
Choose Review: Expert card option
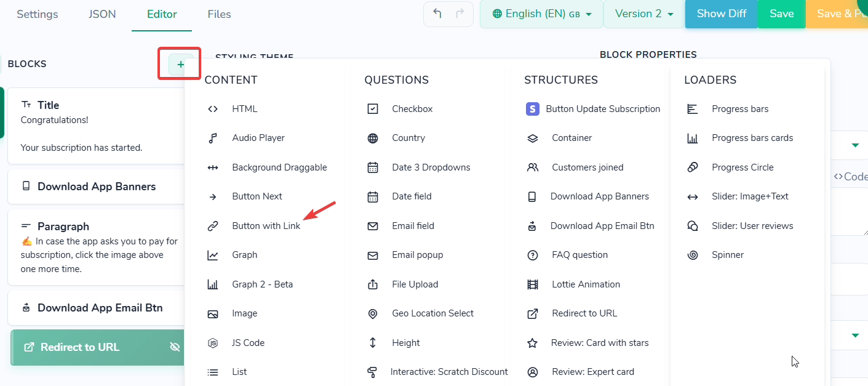593,372
